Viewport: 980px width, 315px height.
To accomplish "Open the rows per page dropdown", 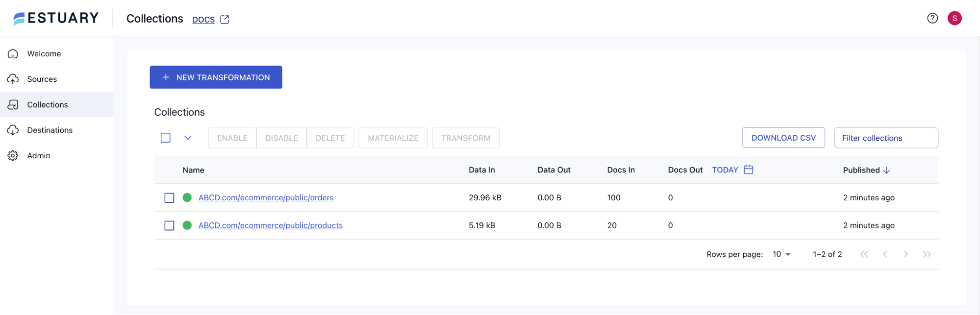I will click(x=782, y=254).
